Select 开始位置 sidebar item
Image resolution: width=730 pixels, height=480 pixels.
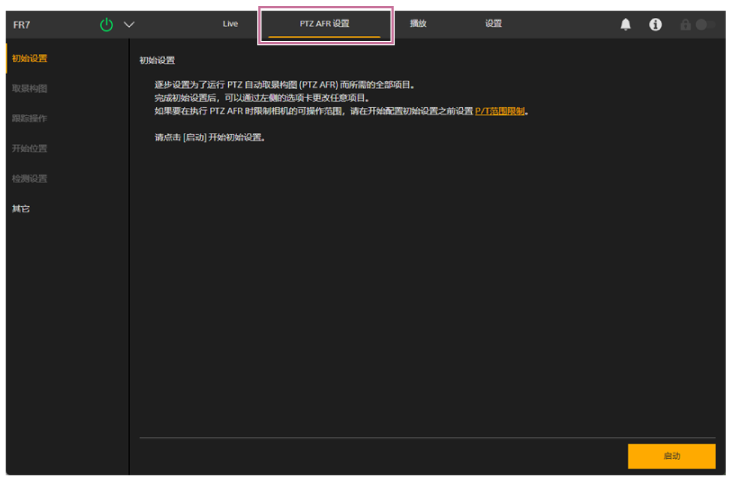[30, 148]
